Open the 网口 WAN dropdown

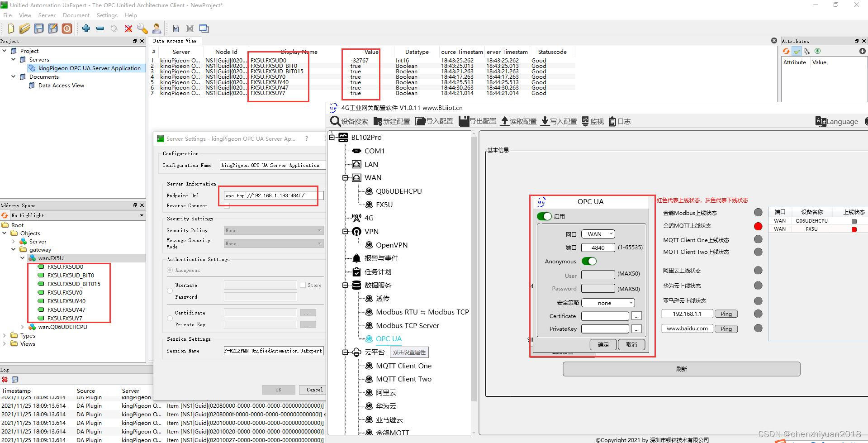click(598, 234)
